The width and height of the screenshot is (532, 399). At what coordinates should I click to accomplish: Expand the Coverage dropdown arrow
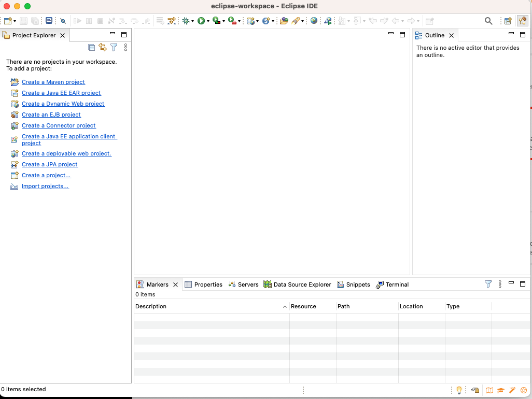[223, 21]
